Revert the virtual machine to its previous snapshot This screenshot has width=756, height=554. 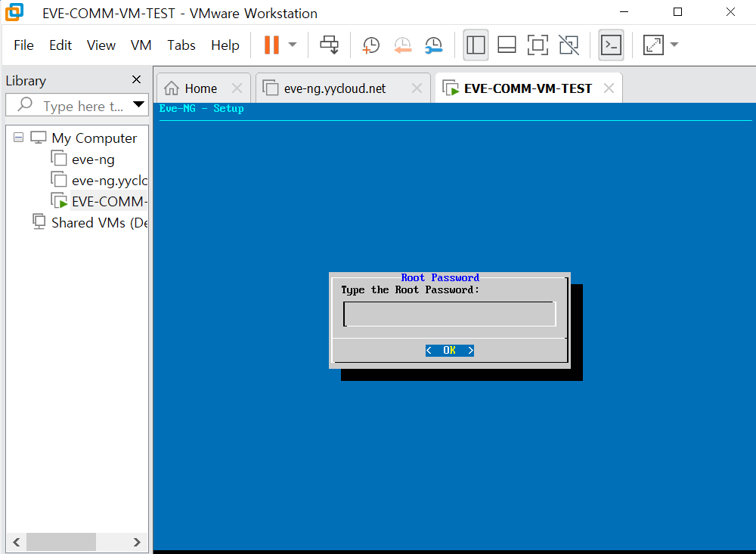(x=403, y=45)
